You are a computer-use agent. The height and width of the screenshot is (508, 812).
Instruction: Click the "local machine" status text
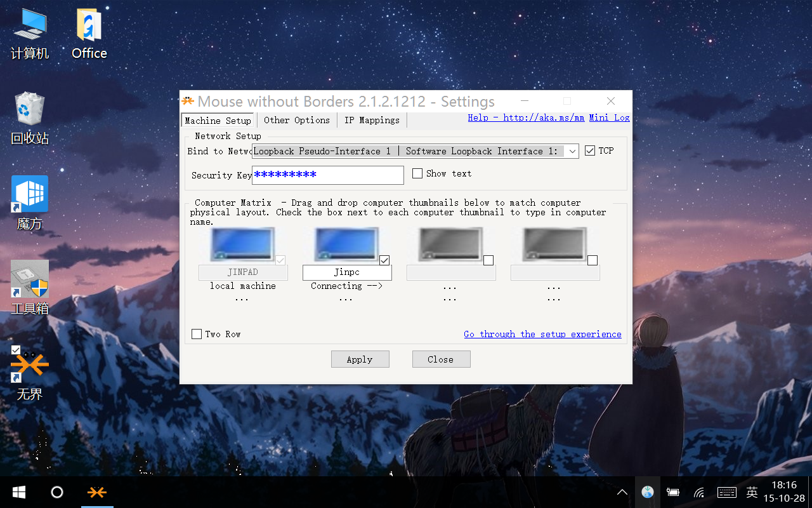243,286
